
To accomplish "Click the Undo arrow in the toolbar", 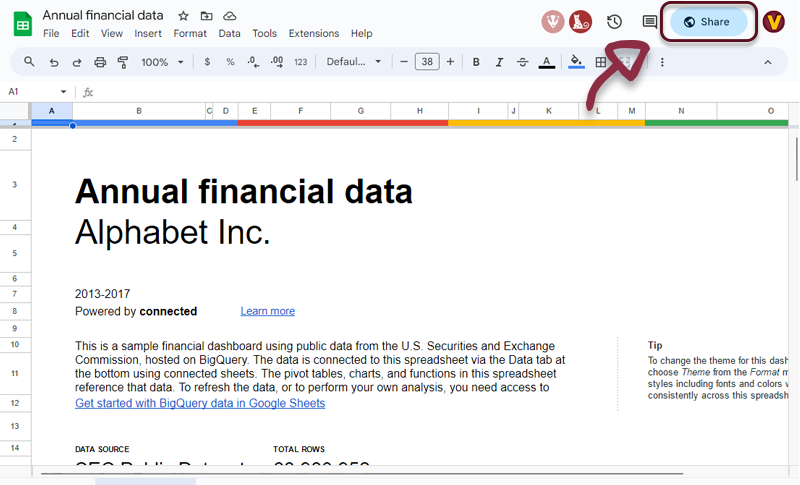I will [x=53, y=62].
